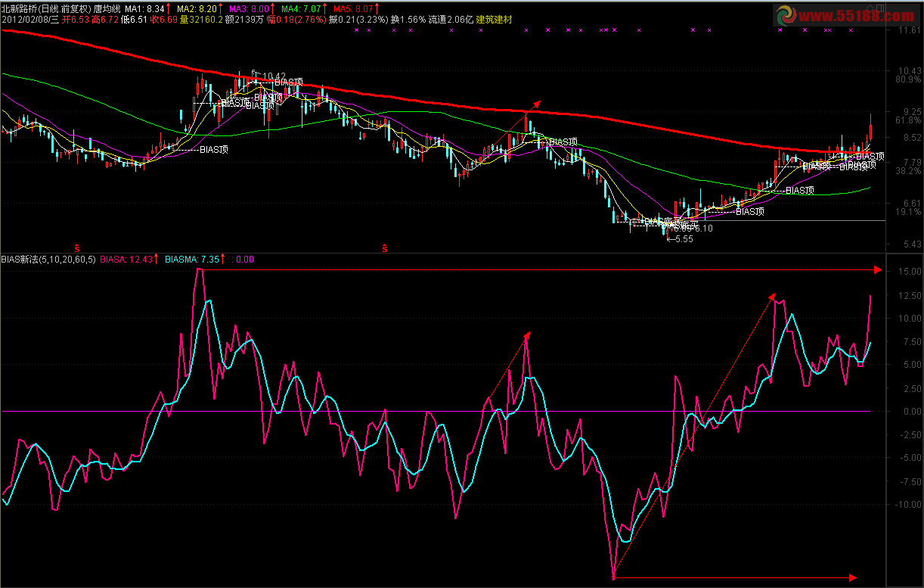Viewport: 924px width, 588px height.
Task: Click the open price 开6.53
Action: pyautogui.click(x=76, y=20)
